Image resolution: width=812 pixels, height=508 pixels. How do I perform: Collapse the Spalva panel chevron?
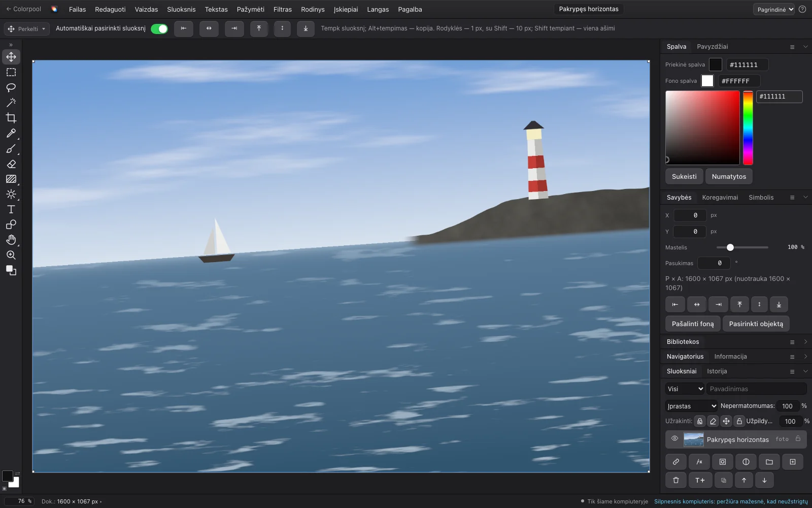(x=805, y=47)
